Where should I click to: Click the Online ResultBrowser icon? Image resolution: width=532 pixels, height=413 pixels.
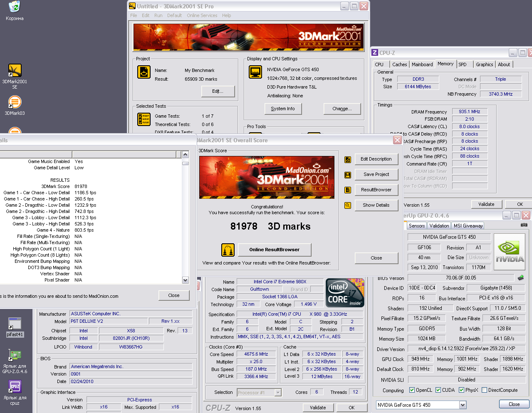(228, 250)
